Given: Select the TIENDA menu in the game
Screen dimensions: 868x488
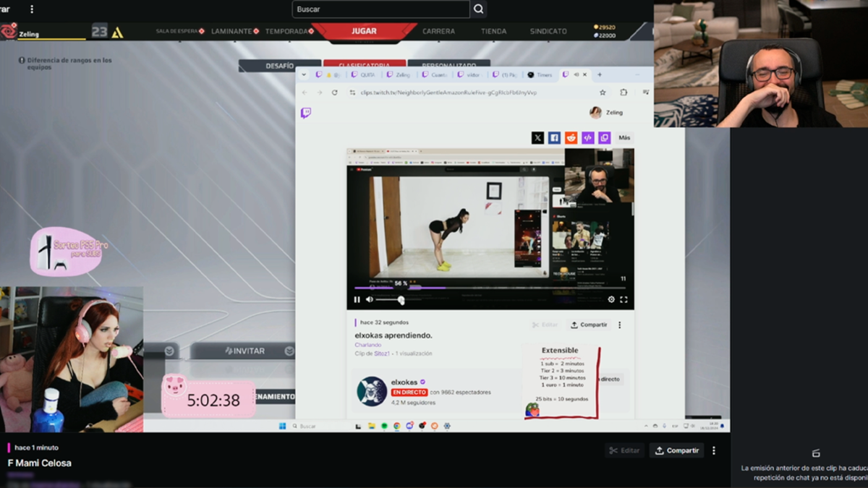Looking at the screenshot, I should point(494,31).
